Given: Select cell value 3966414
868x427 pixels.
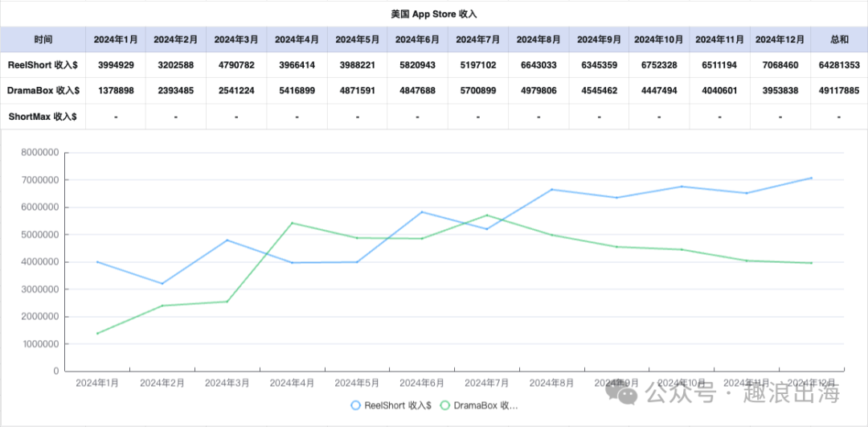Looking at the screenshot, I should (297, 65).
